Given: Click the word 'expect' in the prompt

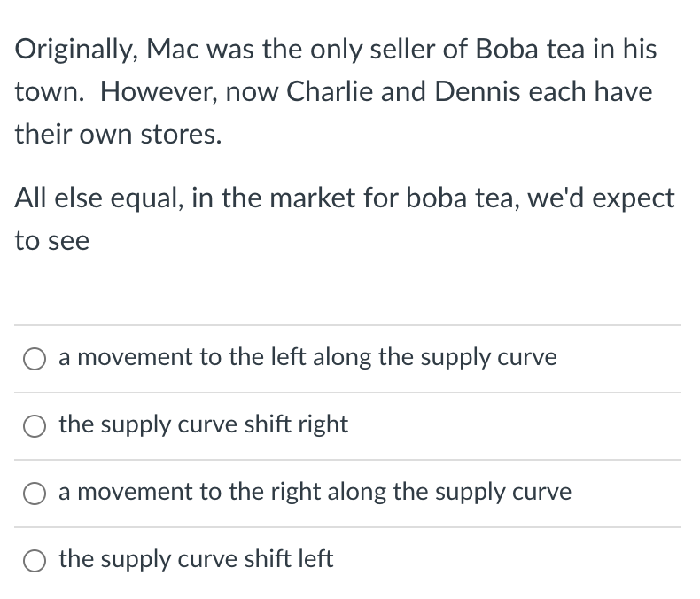Looking at the screenshot, I should 633,199.
